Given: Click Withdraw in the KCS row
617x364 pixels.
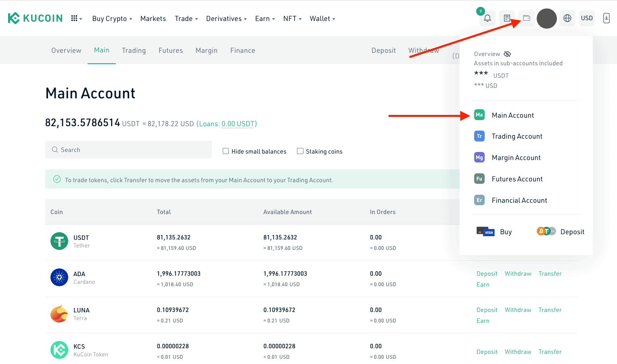Looking at the screenshot, I should [518, 352].
